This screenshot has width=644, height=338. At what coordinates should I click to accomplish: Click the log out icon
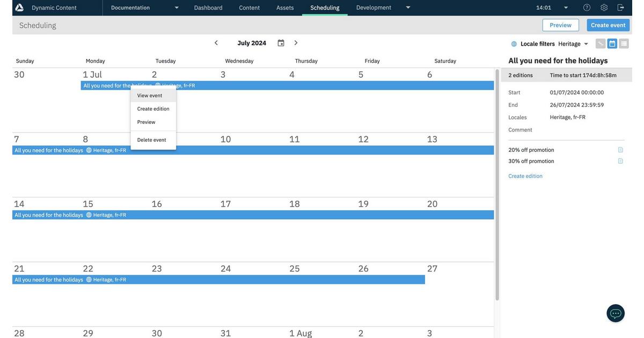pyautogui.click(x=621, y=8)
